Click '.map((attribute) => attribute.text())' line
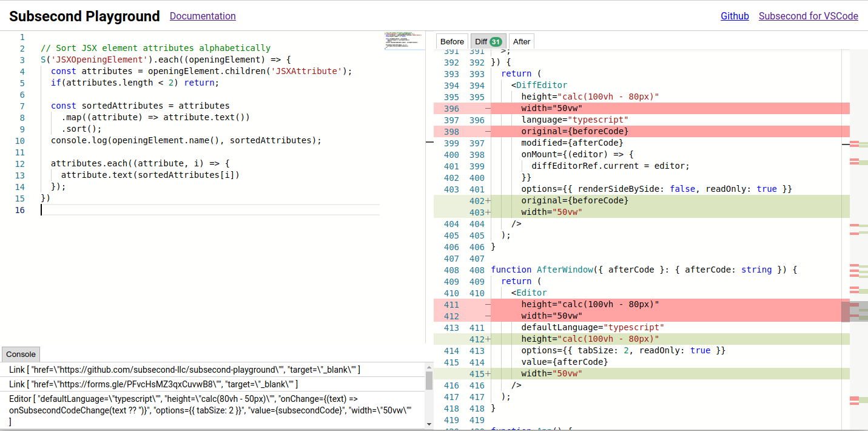 coord(155,118)
